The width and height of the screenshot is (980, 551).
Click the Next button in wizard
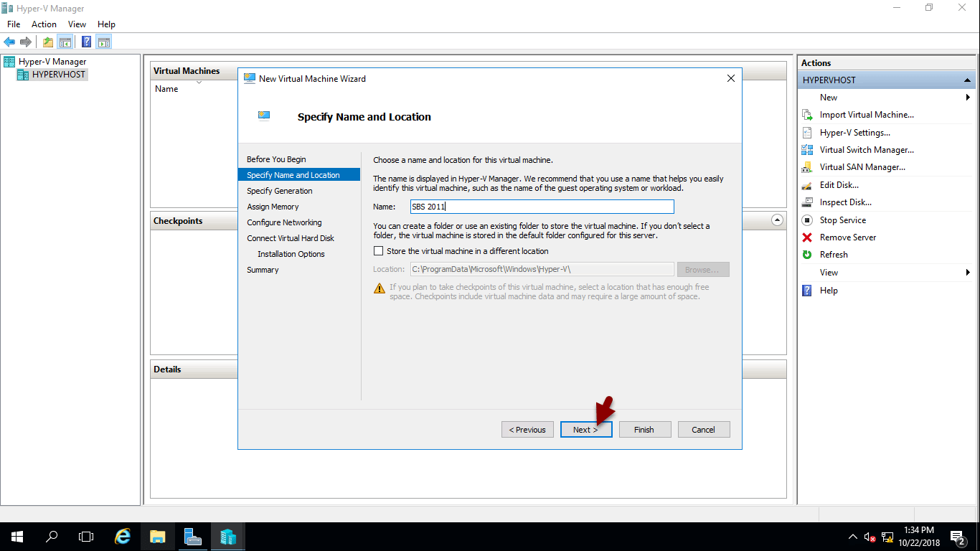586,430
